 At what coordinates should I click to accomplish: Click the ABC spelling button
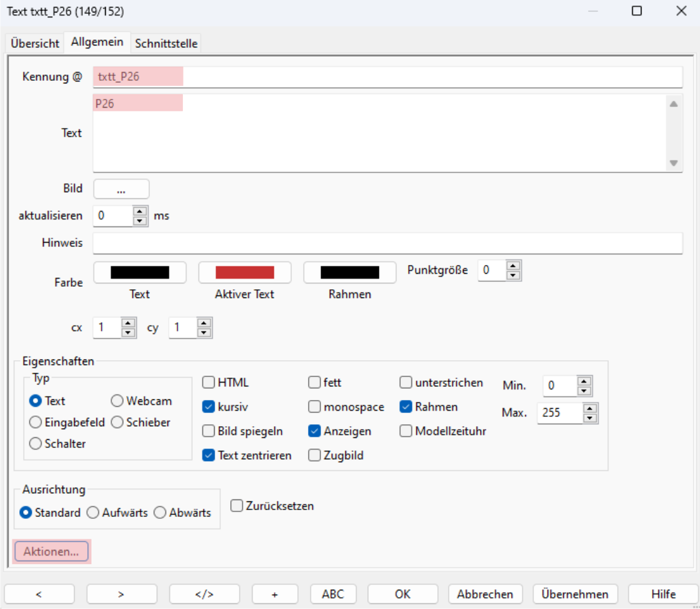click(x=333, y=594)
